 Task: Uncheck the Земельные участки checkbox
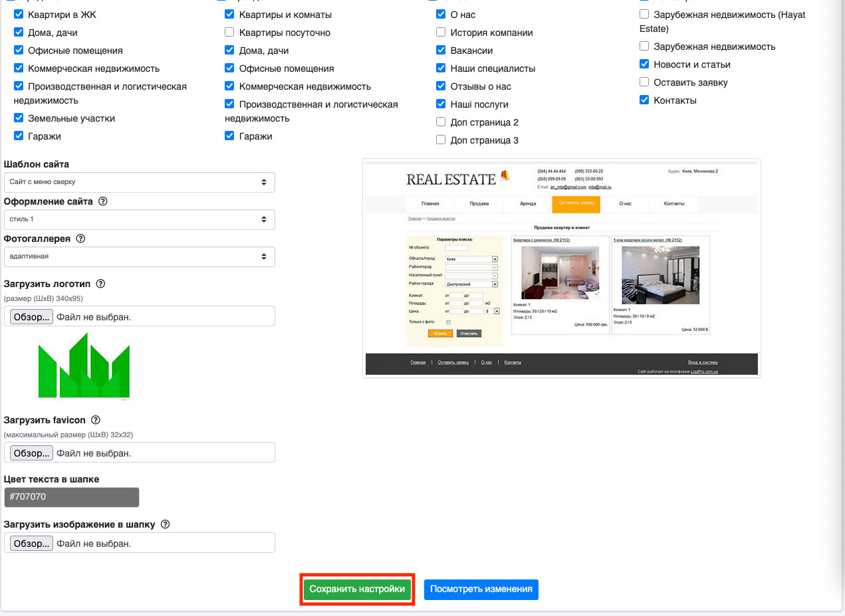[19, 118]
